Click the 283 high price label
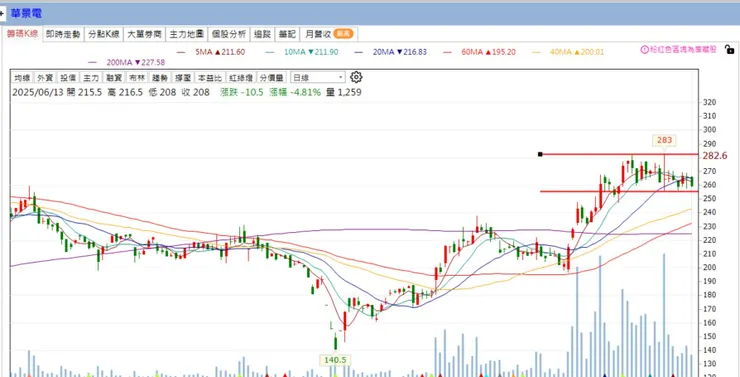 pyautogui.click(x=664, y=140)
